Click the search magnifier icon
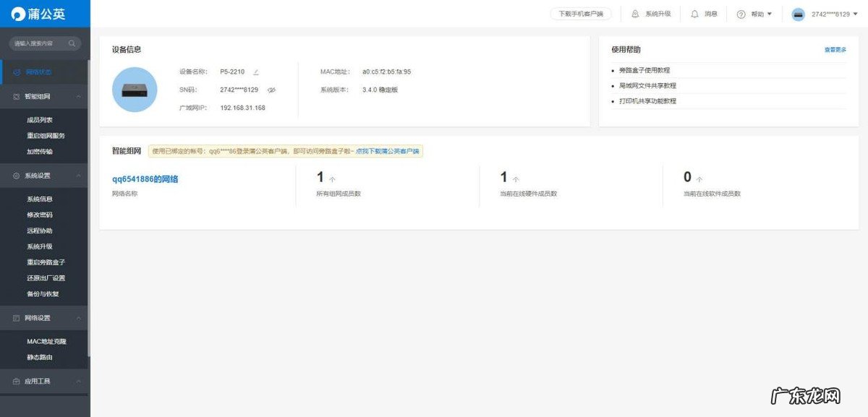Image resolution: width=868 pixels, height=417 pixels. pos(72,43)
